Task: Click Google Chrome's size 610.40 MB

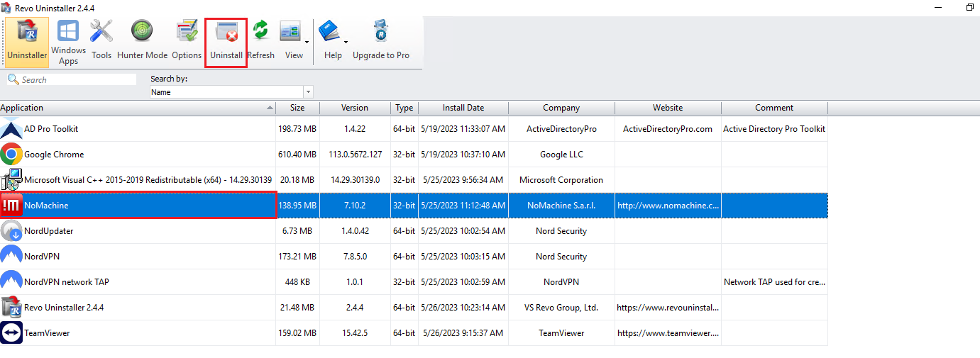Action: [x=298, y=155]
